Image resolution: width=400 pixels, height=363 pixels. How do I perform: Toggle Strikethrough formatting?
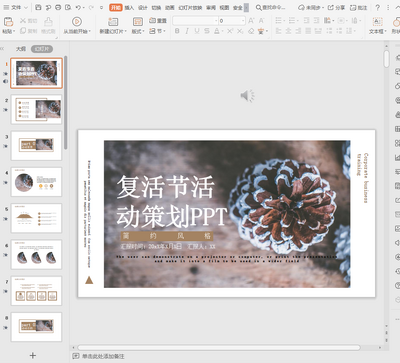(207, 31)
